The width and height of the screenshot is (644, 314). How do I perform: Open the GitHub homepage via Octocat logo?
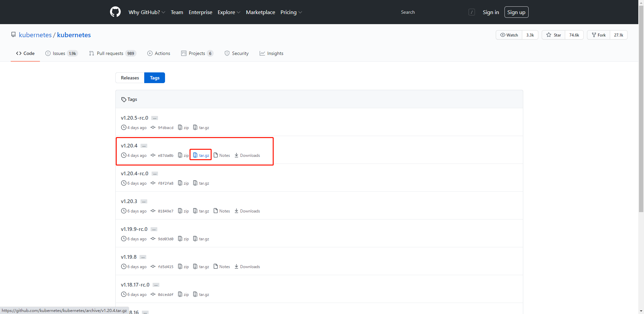115,12
